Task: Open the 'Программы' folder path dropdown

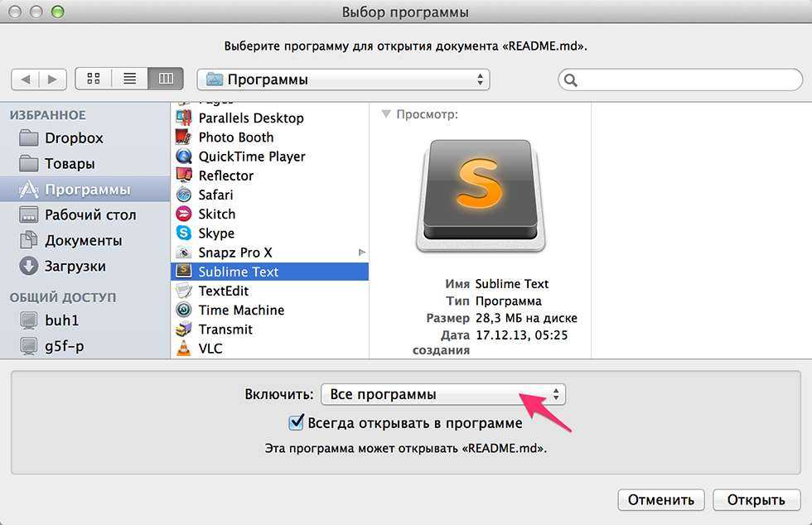Action: (x=343, y=79)
